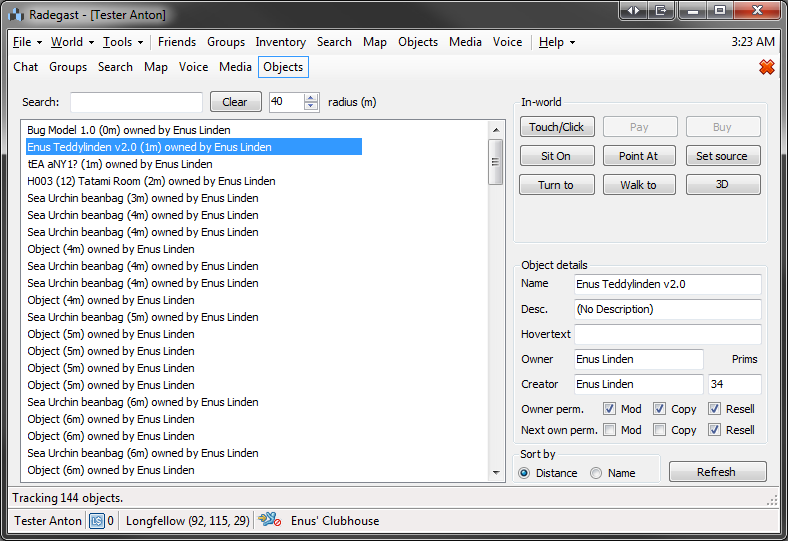Open the 3D view button
This screenshot has height=541, width=788.
click(x=723, y=185)
